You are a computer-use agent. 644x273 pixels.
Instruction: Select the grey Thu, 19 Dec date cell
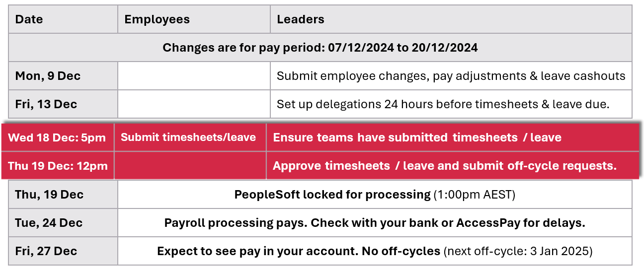pos(49,194)
